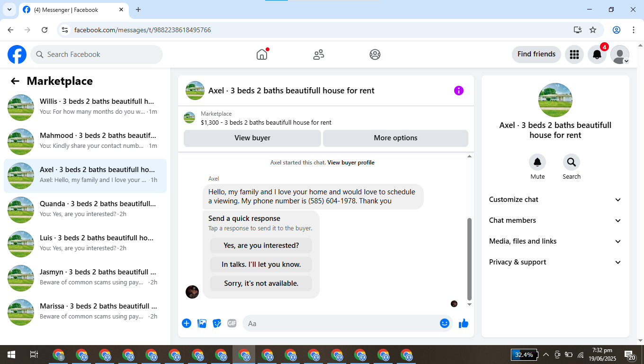Select the Axel conversation in list
644x364 pixels.
[85, 175]
